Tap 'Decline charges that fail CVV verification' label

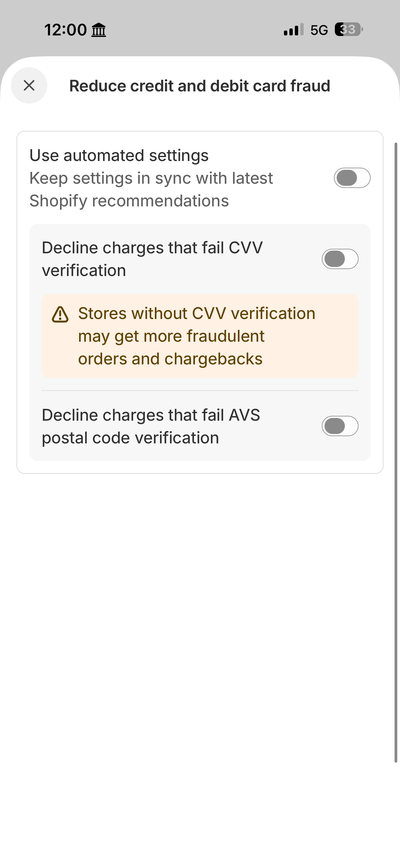[152, 259]
